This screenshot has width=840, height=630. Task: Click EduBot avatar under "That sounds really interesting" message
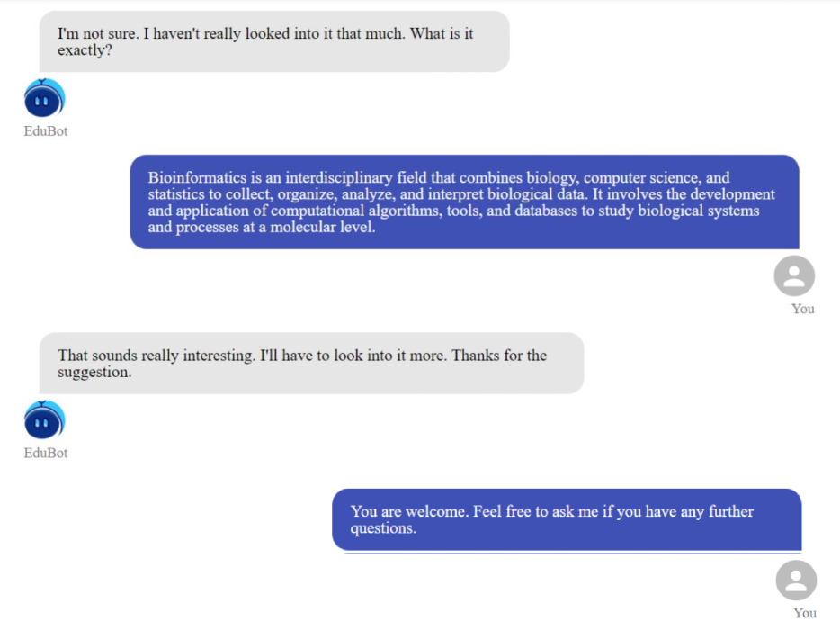coord(44,421)
